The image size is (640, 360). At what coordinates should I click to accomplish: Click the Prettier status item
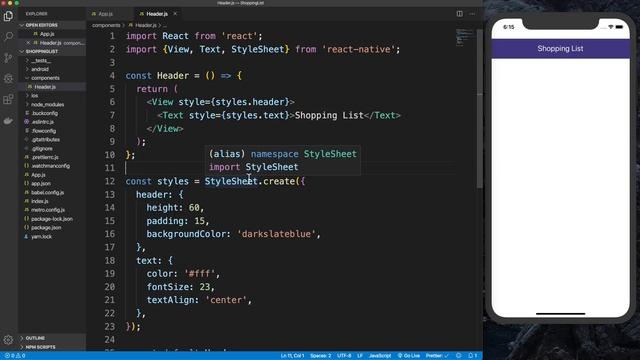437,356
